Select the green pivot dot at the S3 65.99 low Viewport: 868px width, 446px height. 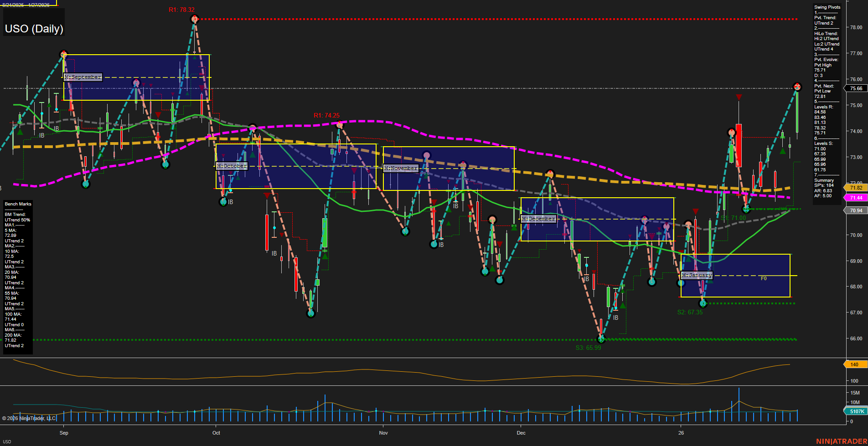pos(601,338)
